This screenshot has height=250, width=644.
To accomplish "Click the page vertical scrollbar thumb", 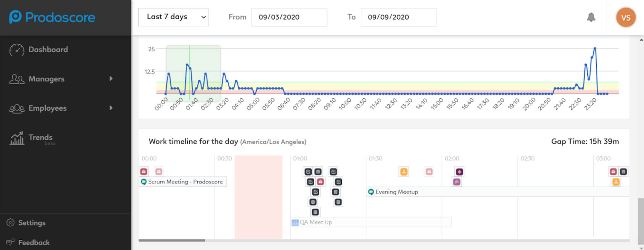I will 641,222.
